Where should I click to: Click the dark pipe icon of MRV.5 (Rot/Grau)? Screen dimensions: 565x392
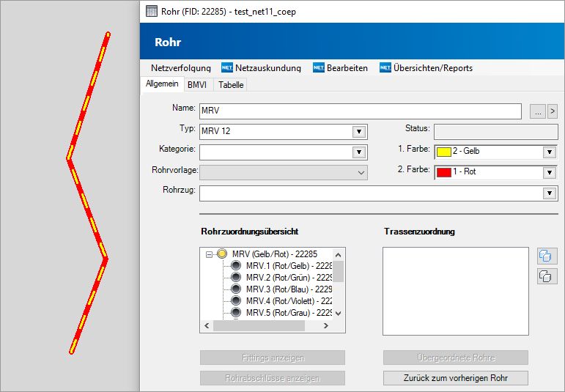click(x=236, y=312)
